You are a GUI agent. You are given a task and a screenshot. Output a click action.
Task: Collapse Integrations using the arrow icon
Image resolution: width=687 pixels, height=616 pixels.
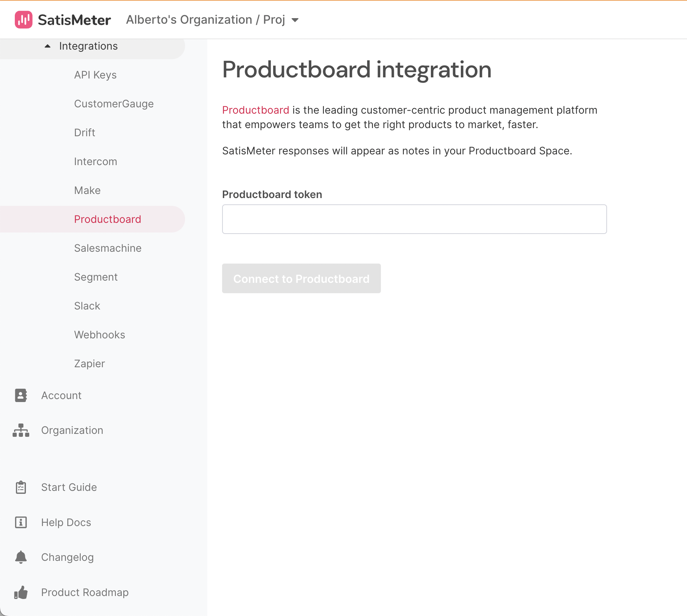[47, 46]
